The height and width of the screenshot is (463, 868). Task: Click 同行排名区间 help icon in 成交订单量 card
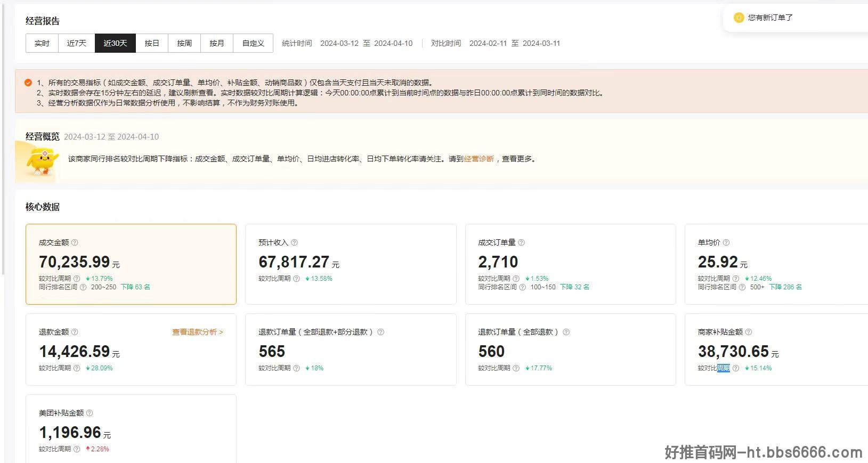522,287
